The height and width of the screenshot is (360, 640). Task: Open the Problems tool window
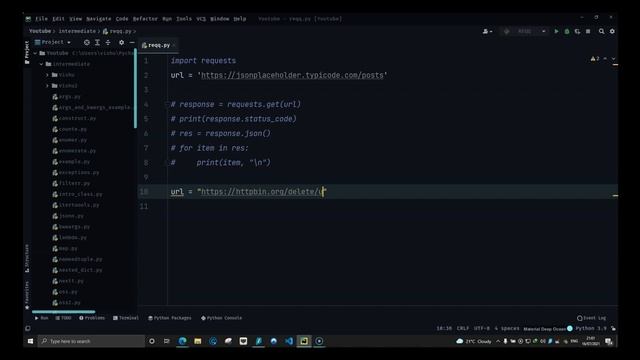tap(92, 318)
